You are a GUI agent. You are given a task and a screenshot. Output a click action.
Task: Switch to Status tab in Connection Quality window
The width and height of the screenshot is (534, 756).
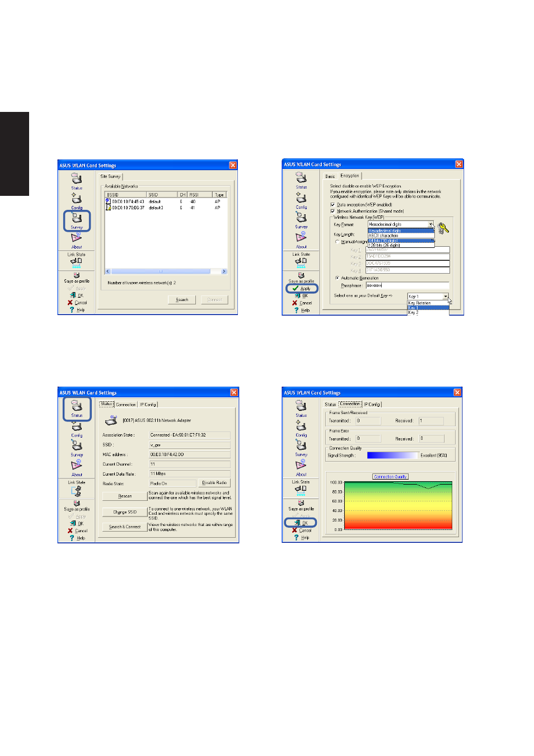point(330,405)
